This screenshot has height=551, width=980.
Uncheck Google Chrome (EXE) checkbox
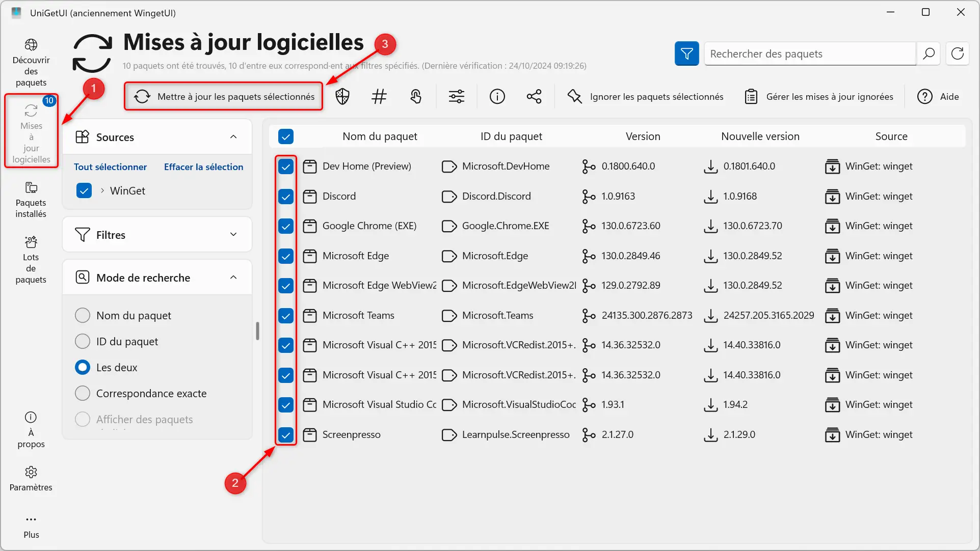pos(286,226)
